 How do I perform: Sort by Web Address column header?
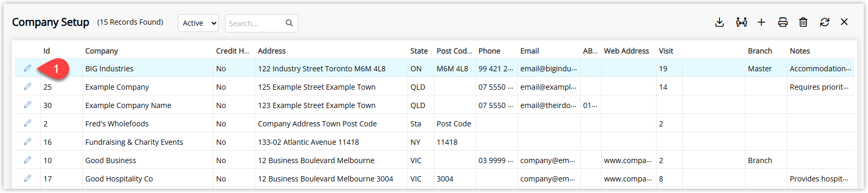point(626,51)
